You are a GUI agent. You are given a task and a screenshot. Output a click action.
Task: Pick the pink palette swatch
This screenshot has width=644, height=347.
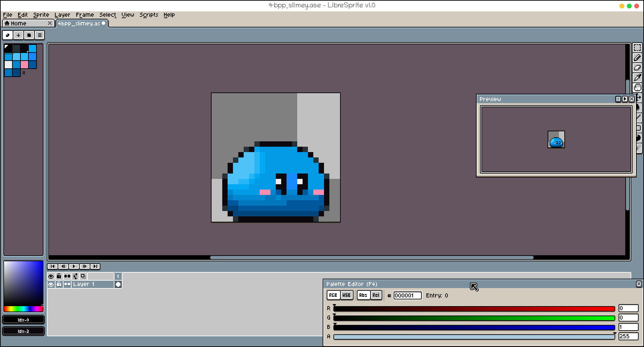coord(24,65)
